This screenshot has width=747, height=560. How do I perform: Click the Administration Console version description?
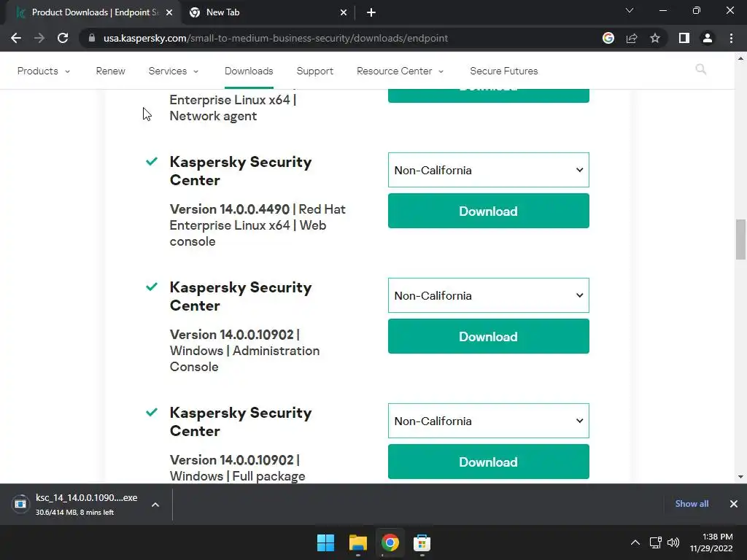pyautogui.click(x=244, y=351)
